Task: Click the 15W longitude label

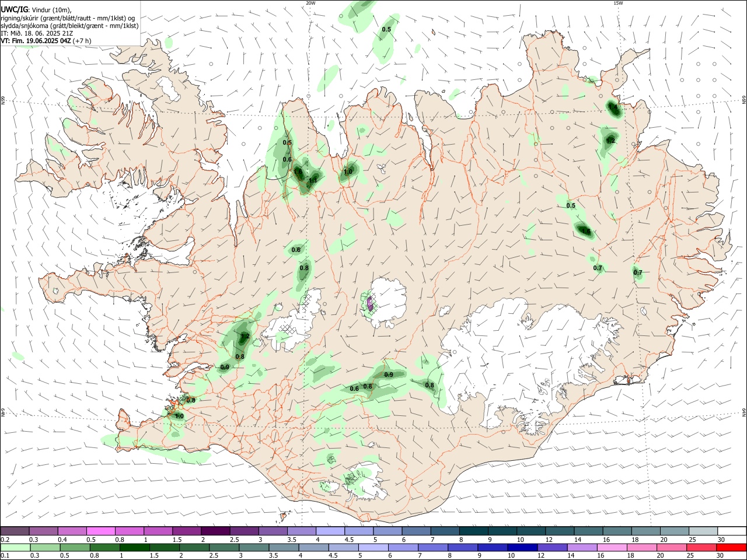Action: (x=617, y=3)
